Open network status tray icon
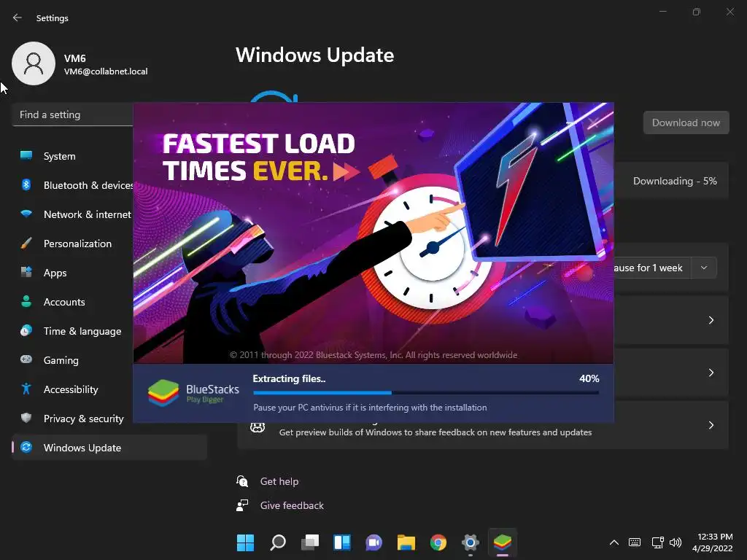 657,542
